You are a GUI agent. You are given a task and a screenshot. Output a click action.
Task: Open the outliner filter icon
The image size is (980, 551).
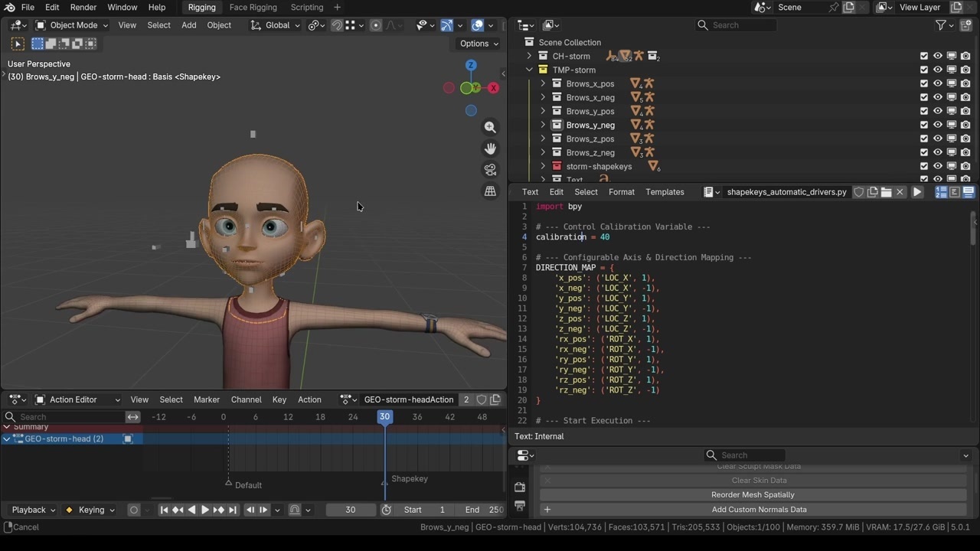(941, 25)
